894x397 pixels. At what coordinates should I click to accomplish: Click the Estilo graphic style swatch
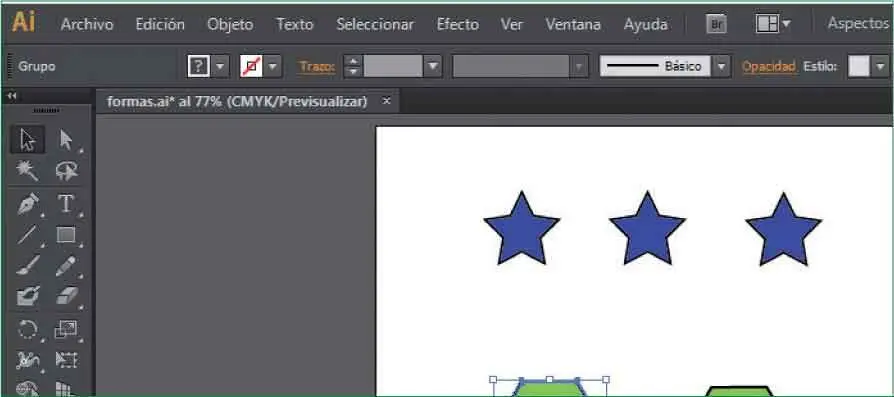[859, 66]
